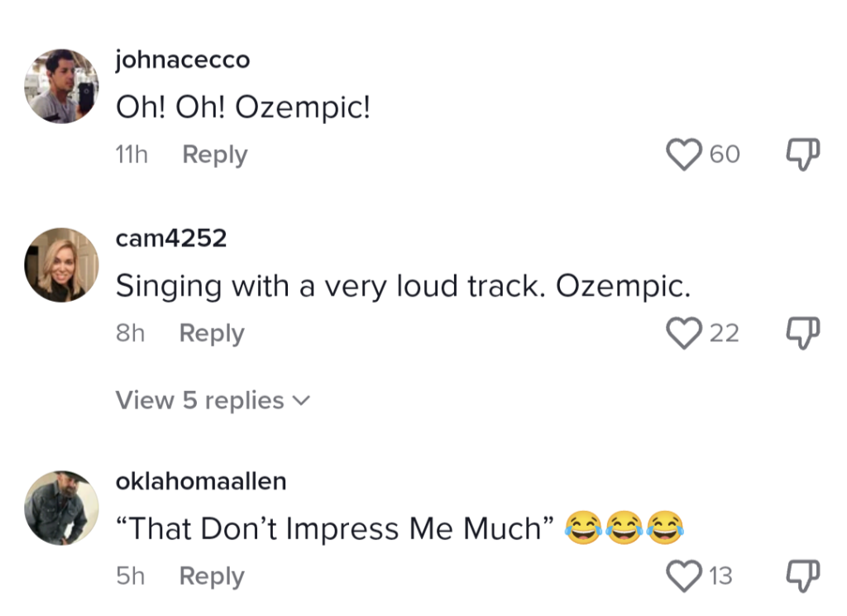847x616 pixels.
Task: Click the "Oh! Oh! Ozempic!" comment text
Action: tap(242, 108)
